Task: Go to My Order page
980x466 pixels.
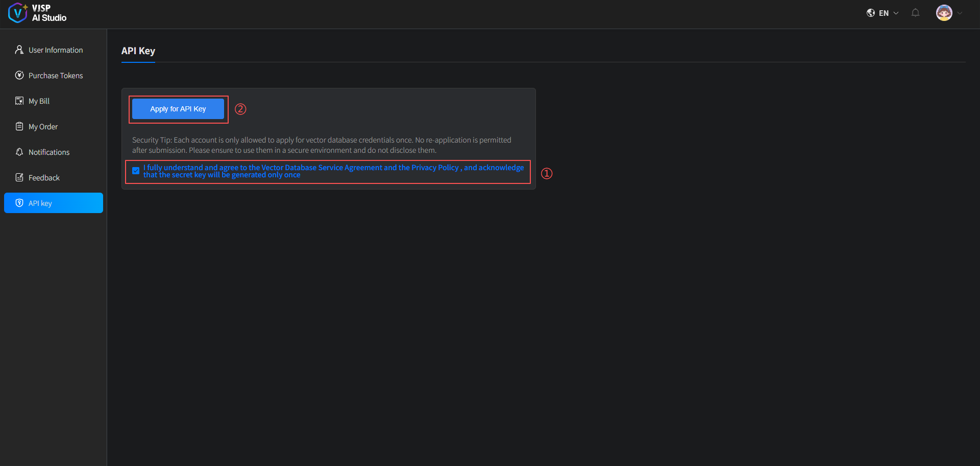Action: (x=43, y=126)
